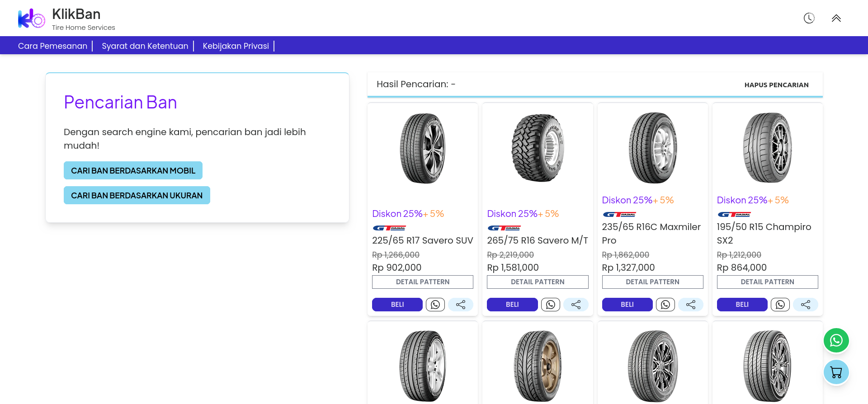This screenshot has width=868, height=404.
Task: Click BELI for 265/75 R16 Savero M/T
Action: click(512, 305)
